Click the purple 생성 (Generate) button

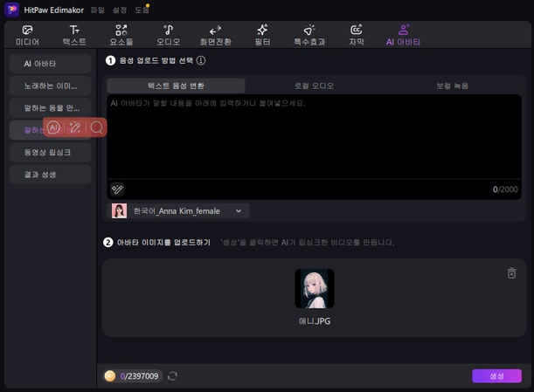tap(496, 376)
